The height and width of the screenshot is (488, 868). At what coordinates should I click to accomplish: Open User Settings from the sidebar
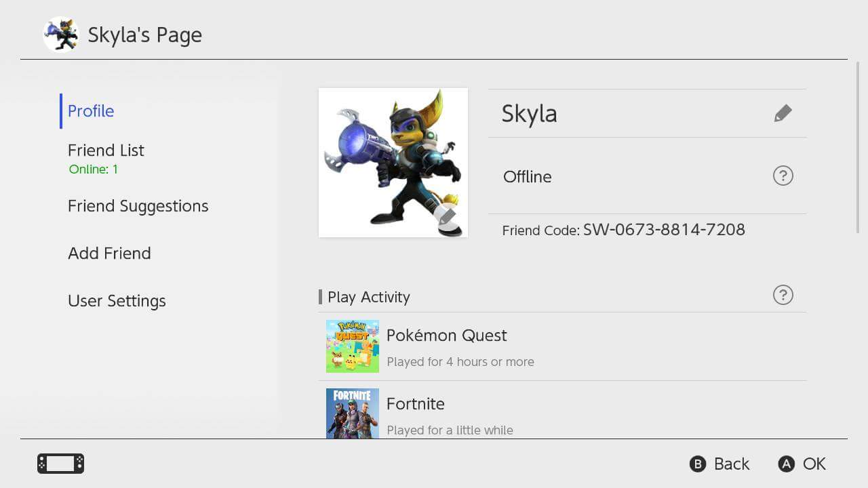[117, 301]
